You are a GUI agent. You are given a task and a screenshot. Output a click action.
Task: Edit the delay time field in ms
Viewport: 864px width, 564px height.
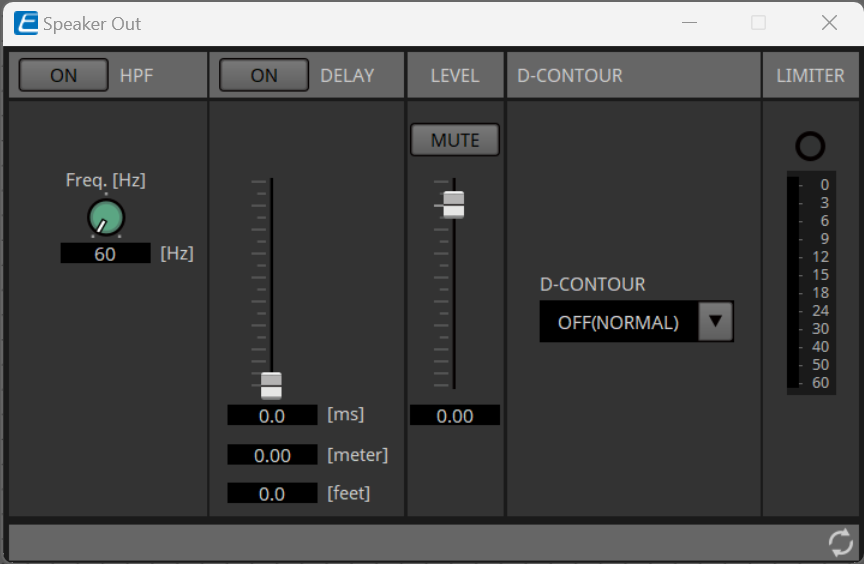click(x=272, y=415)
